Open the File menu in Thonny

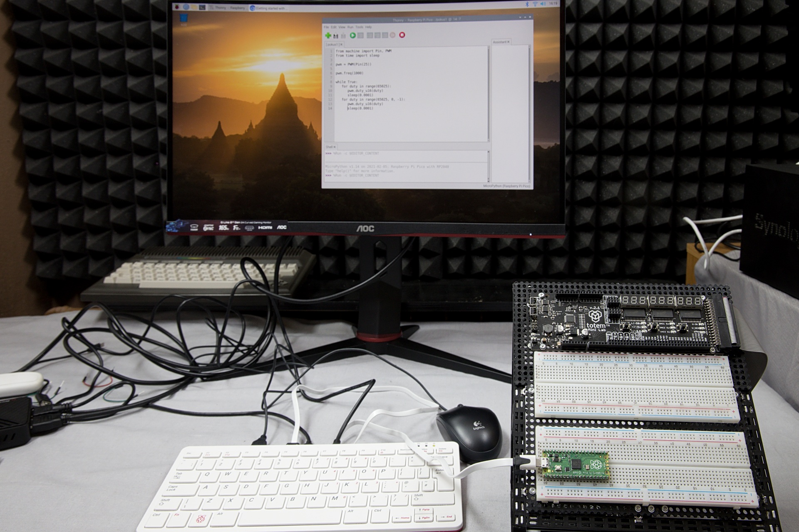click(326, 27)
